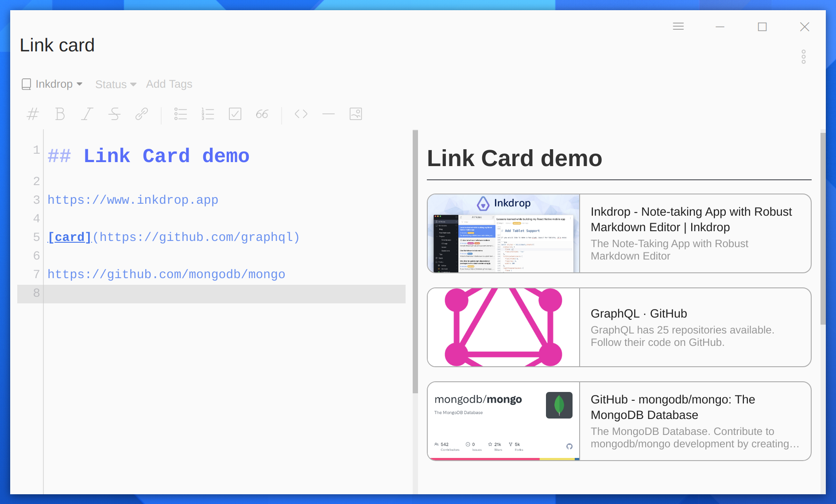Close the Inkdrop window
This screenshot has height=504, width=836.
point(805,27)
